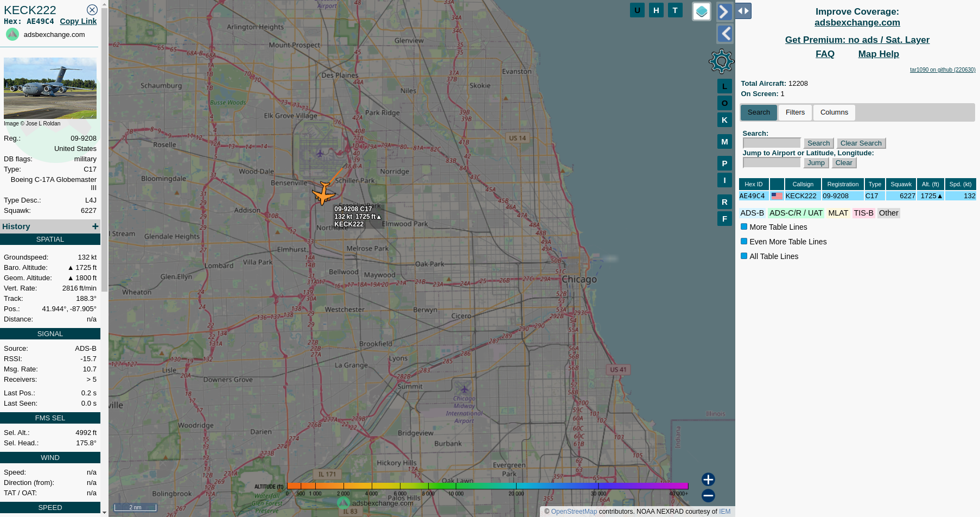Select the AE49C4 row in aircraft table
The image size is (980, 517).
point(857,196)
